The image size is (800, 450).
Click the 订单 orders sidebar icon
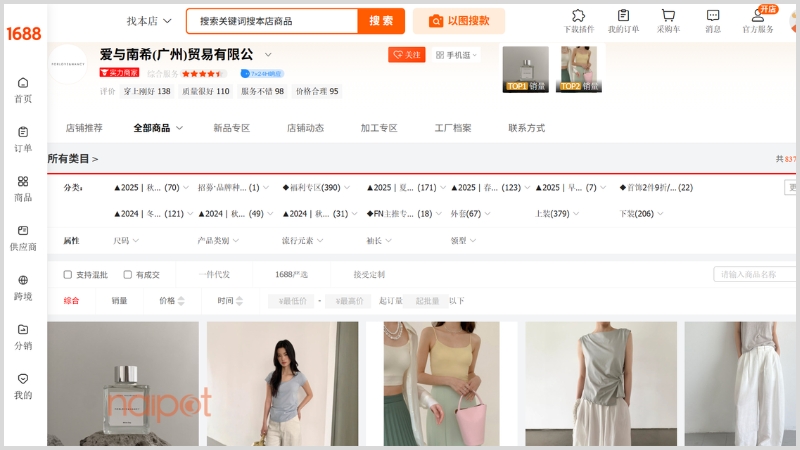[x=22, y=132]
